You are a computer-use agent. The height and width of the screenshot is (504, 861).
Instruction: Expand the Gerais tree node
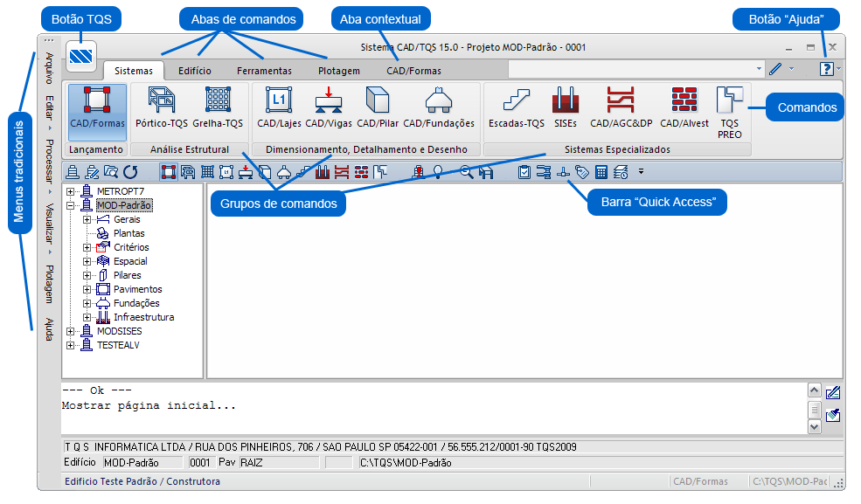click(x=87, y=219)
